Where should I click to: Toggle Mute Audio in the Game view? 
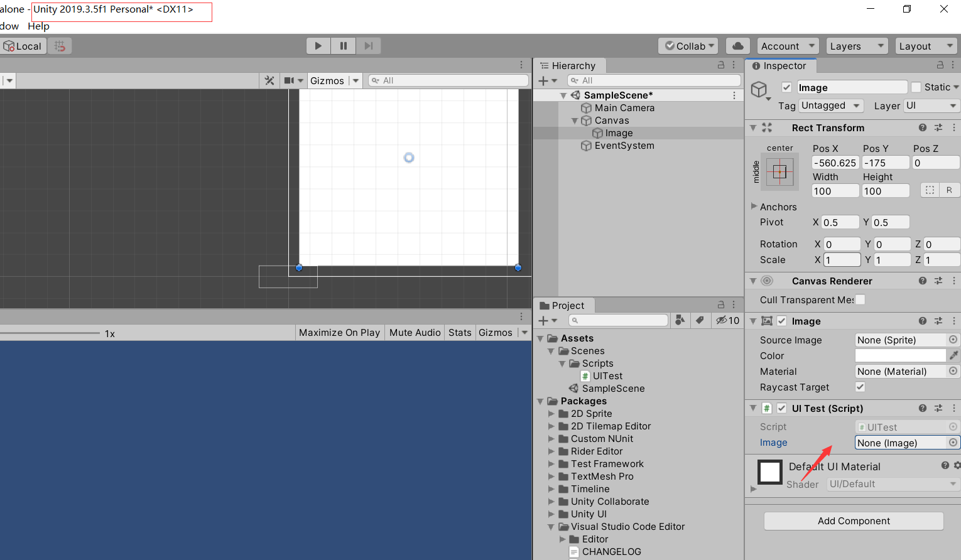pyautogui.click(x=414, y=332)
